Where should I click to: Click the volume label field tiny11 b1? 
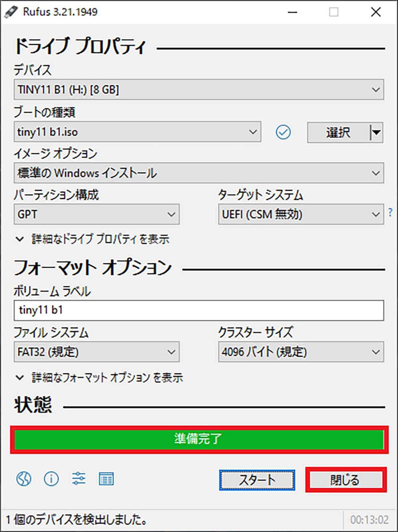point(199,310)
